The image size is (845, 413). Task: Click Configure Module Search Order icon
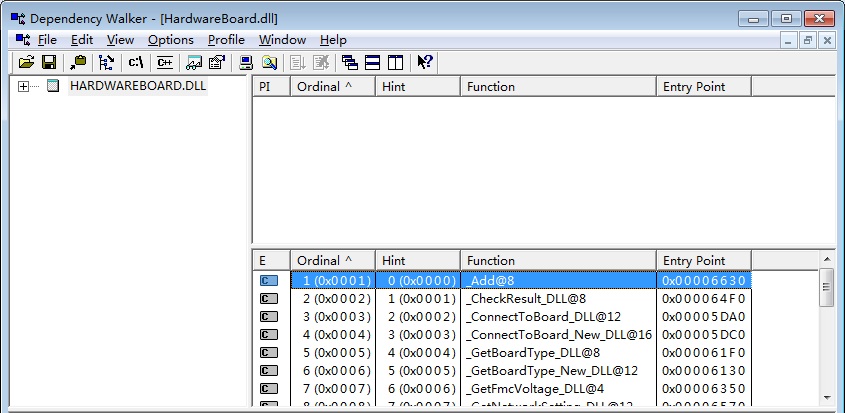(x=269, y=63)
